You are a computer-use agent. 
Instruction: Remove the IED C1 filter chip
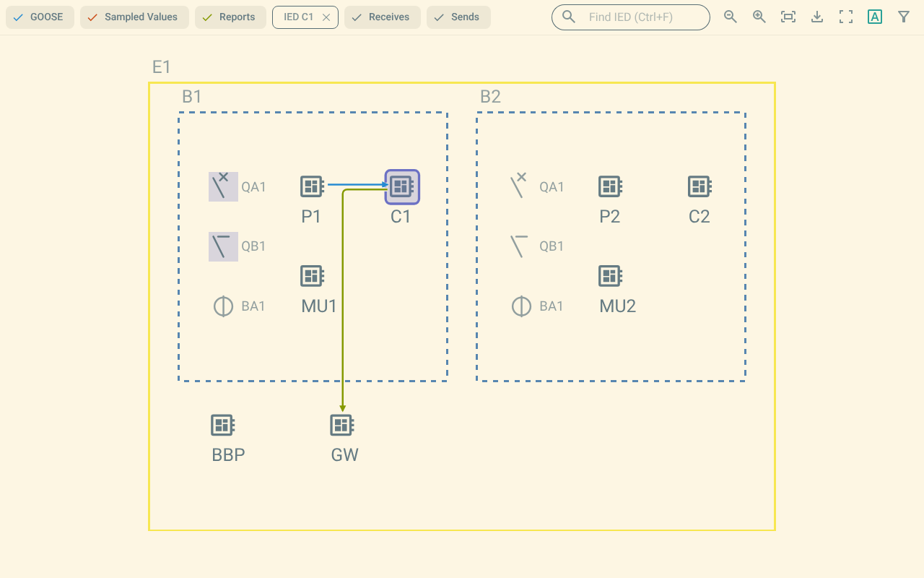pos(326,17)
